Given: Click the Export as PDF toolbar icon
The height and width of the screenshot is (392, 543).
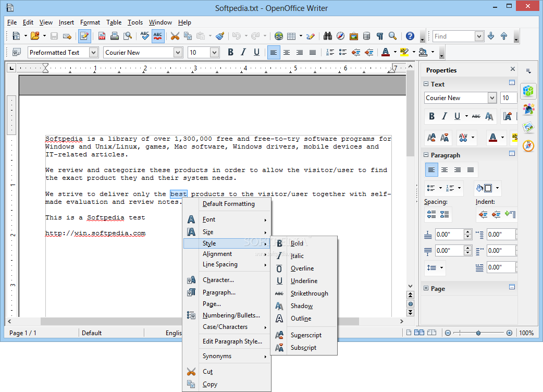Looking at the screenshot, I should coord(102,36).
